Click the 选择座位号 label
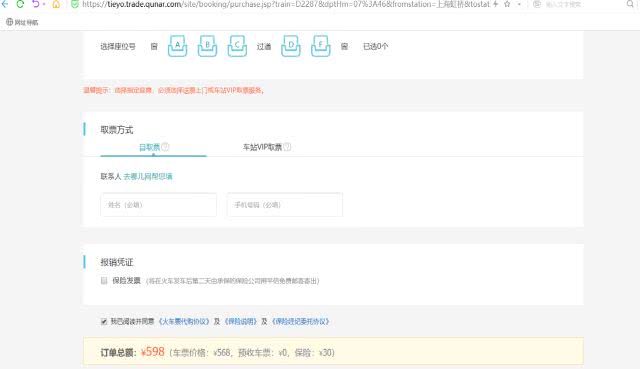The height and width of the screenshot is (369, 640). pos(118,46)
